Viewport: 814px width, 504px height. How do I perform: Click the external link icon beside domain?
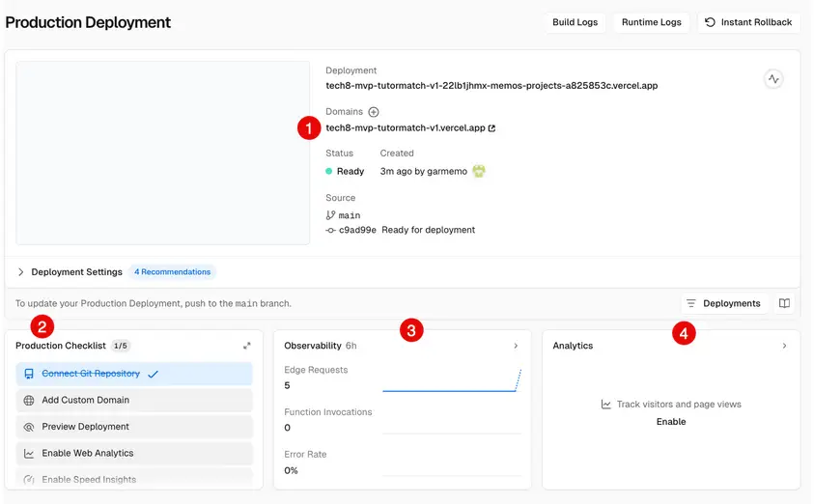point(491,127)
